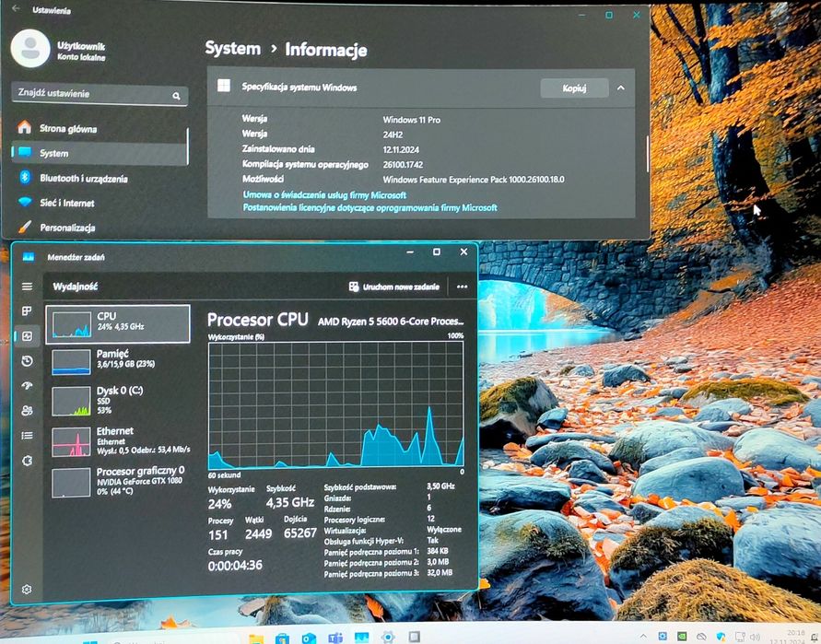The height and width of the screenshot is (644, 821).
Task: Open App history in Task Manager sidebar
Action: 28,361
